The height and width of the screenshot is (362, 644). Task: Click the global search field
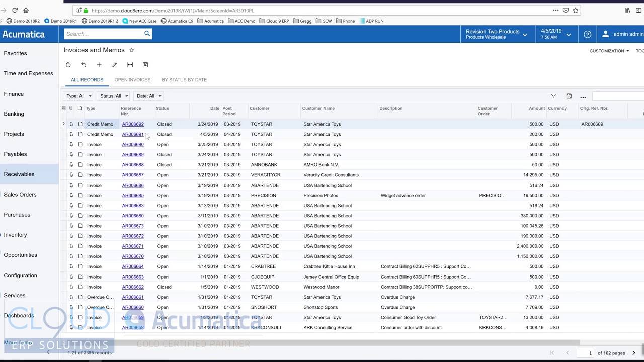(104, 34)
